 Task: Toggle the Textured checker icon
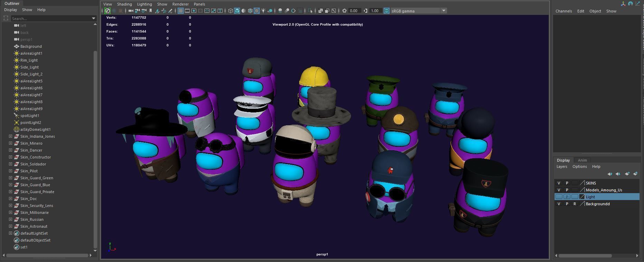pos(257,11)
